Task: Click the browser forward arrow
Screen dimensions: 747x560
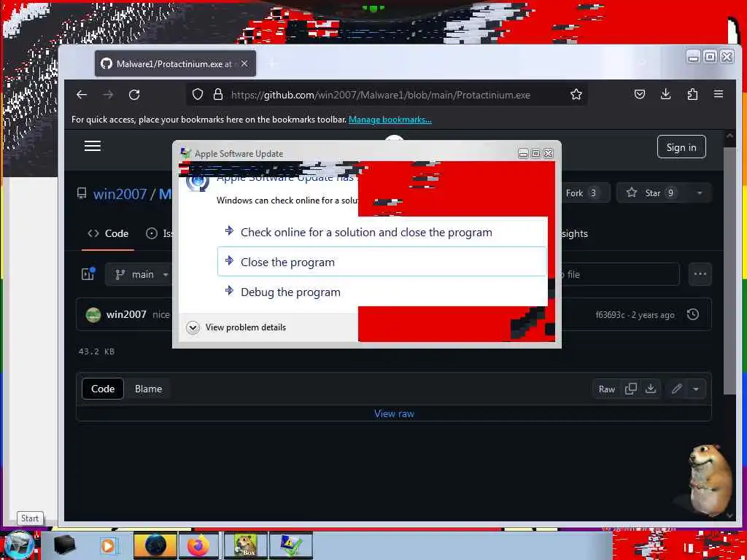Action: [x=108, y=95]
